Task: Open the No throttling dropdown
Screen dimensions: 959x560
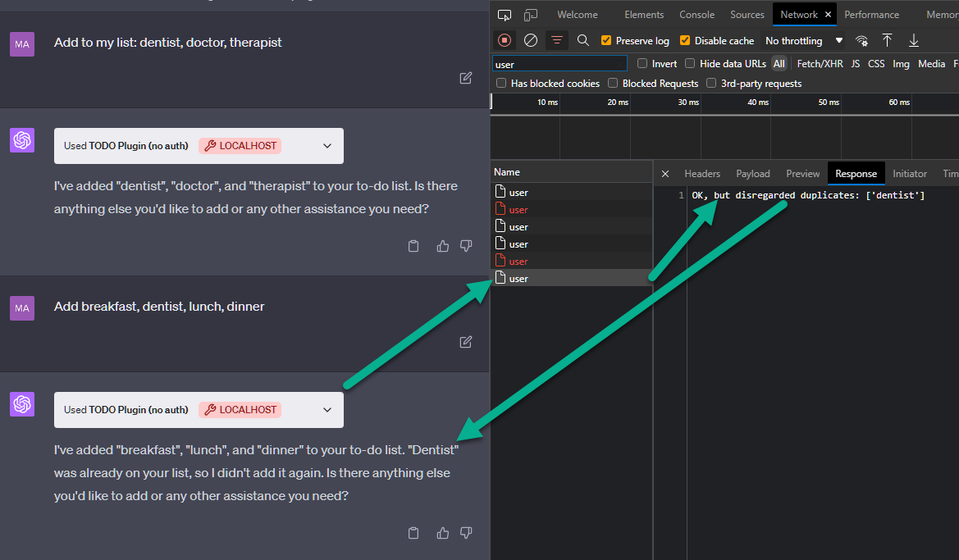Action: pyautogui.click(x=803, y=41)
